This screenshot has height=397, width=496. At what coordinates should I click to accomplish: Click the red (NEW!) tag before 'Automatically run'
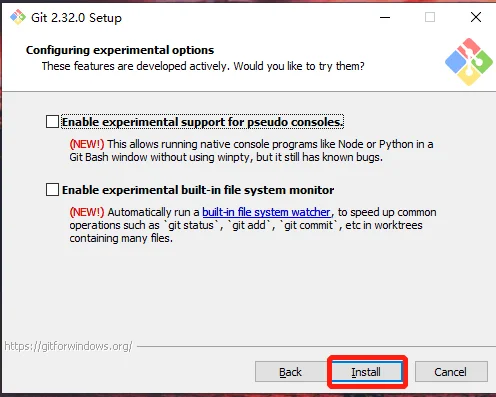pyautogui.click(x=87, y=212)
